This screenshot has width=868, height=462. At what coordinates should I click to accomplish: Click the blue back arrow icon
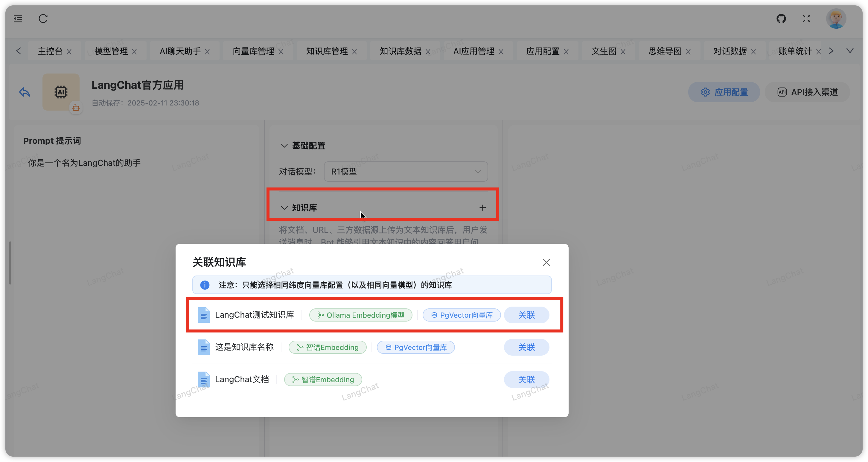[25, 92]
